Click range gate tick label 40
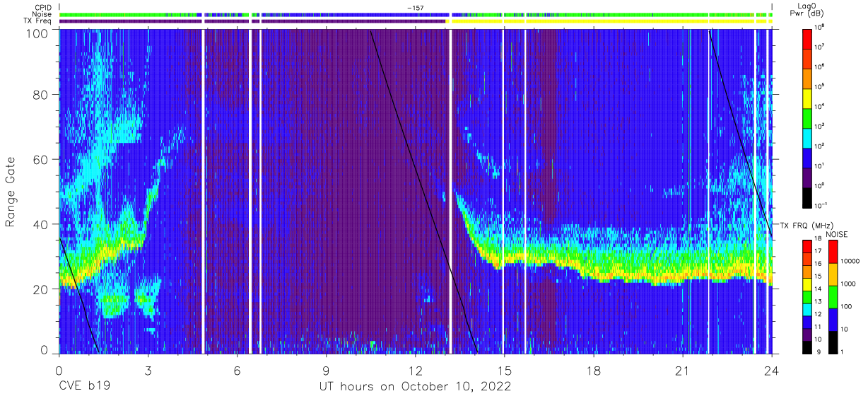This screenshot has height=401, width=868. click(41, 224)
